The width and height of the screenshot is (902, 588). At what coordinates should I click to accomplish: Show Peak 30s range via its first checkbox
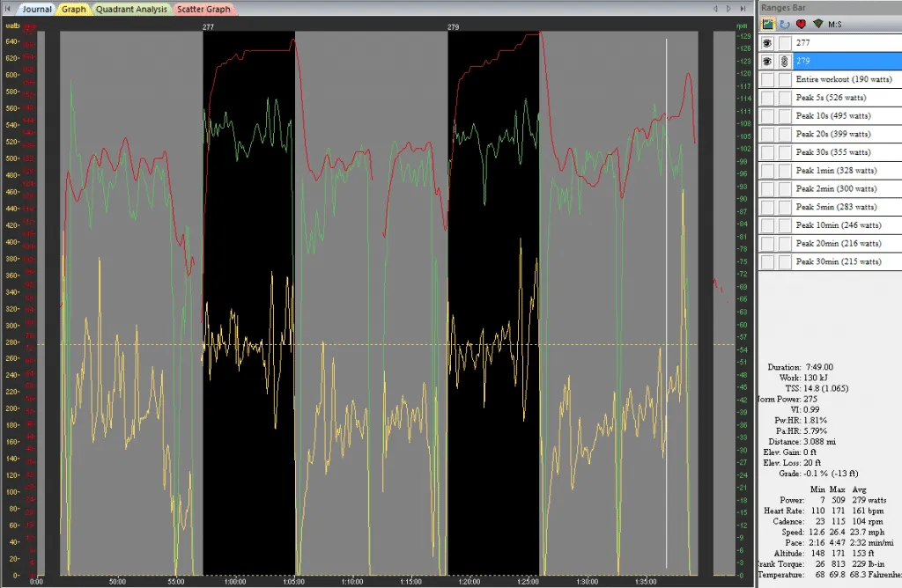767,152
